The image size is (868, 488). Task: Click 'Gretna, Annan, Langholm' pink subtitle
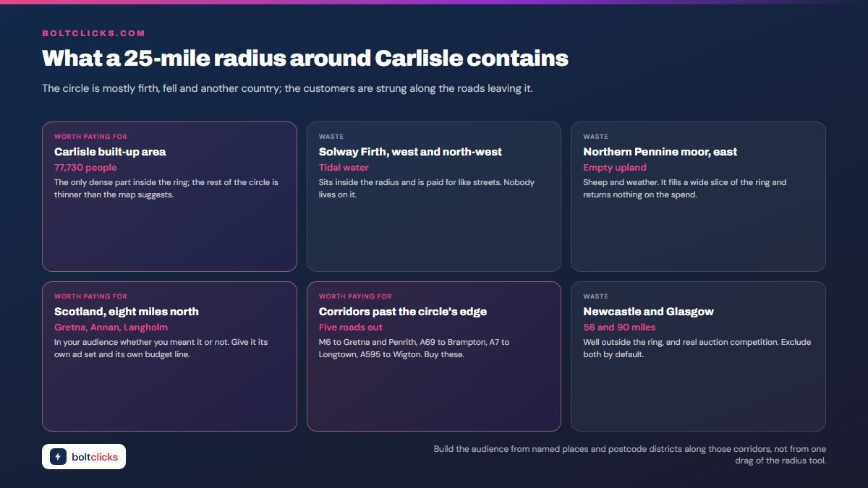[111, 328]
